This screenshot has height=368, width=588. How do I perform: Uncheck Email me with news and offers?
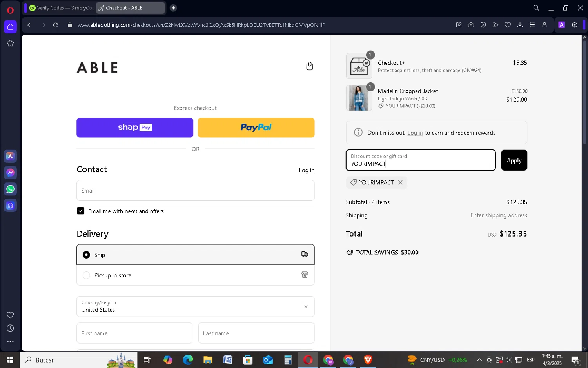click(80, 211)
